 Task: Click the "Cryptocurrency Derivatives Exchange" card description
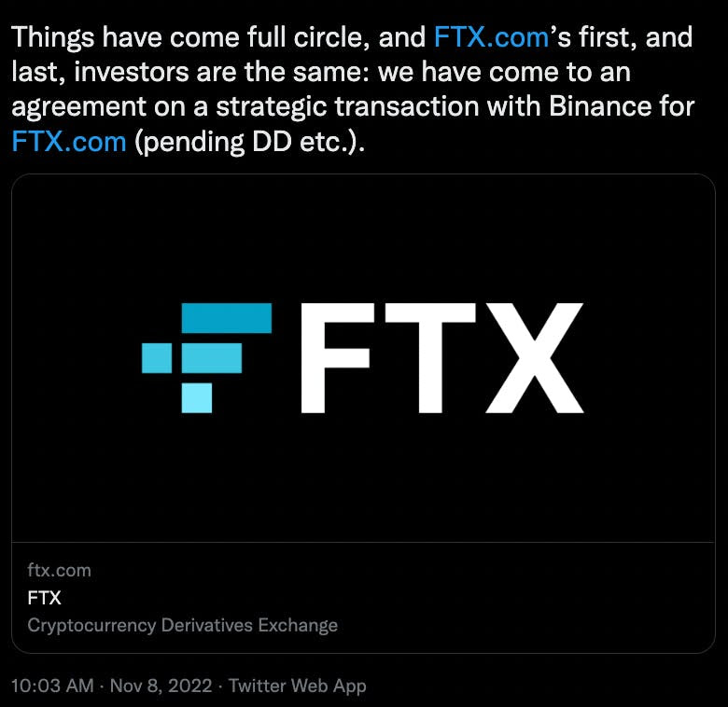click(182, 625)
